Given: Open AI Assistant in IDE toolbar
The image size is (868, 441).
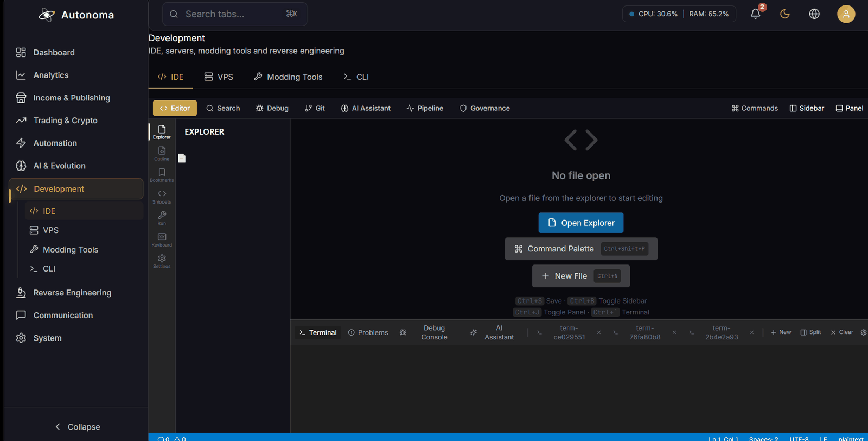Looking at the screenshot, I should click(366, 108).
